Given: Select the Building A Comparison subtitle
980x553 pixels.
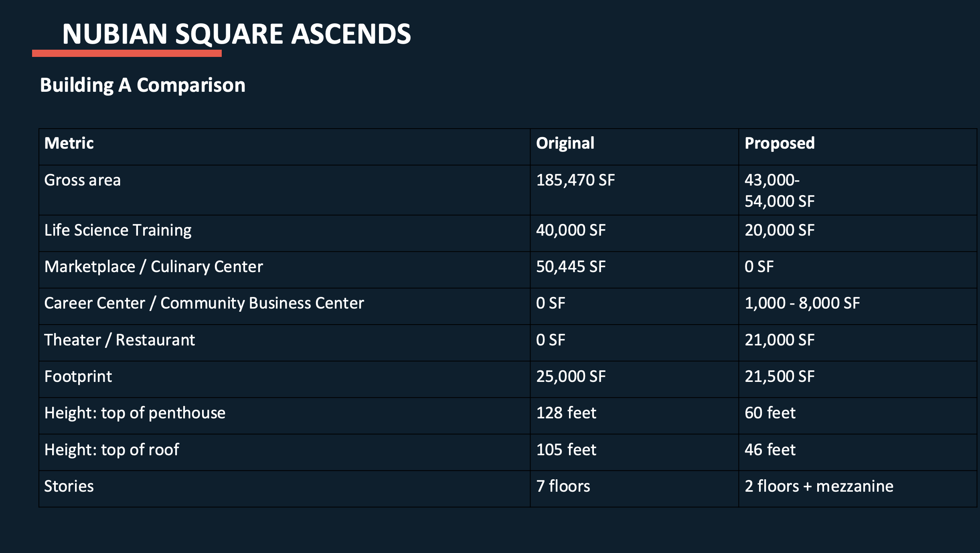Looking at the screenshot, I should [143, 85].
